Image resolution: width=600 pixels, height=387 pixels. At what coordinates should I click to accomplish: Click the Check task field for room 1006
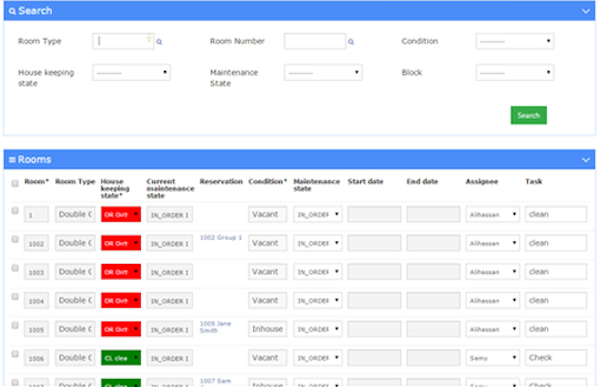556,358
